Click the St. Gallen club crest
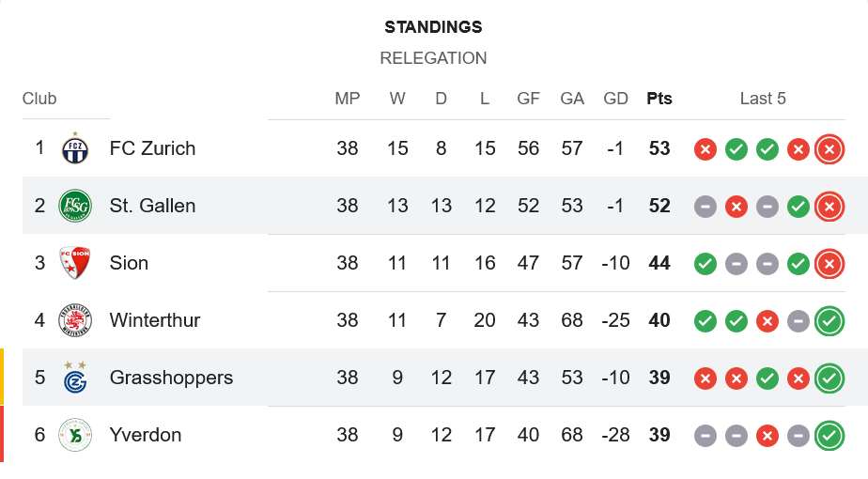The image size is (868, 479). click(75, 206)
